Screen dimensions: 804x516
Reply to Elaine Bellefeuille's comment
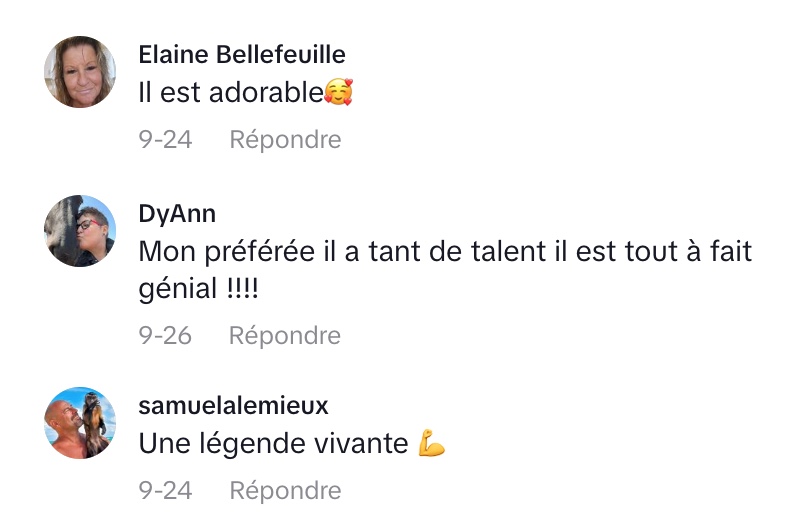pyautogui.click(x=285, y=140)
